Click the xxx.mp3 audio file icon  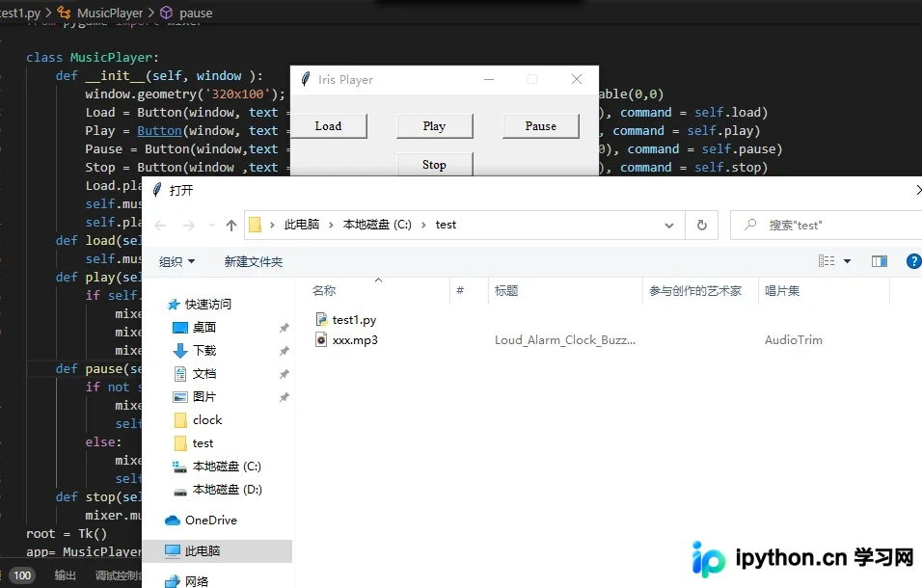tap(321, 339)
